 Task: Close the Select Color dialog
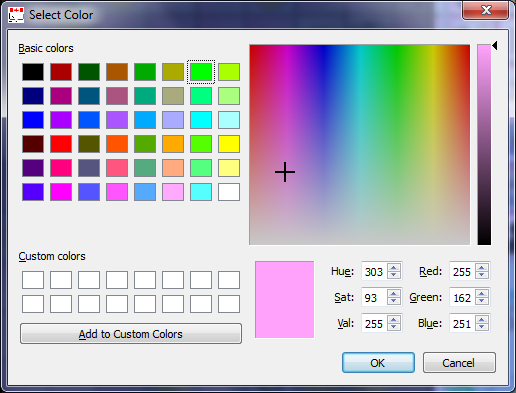coord(486,10)
